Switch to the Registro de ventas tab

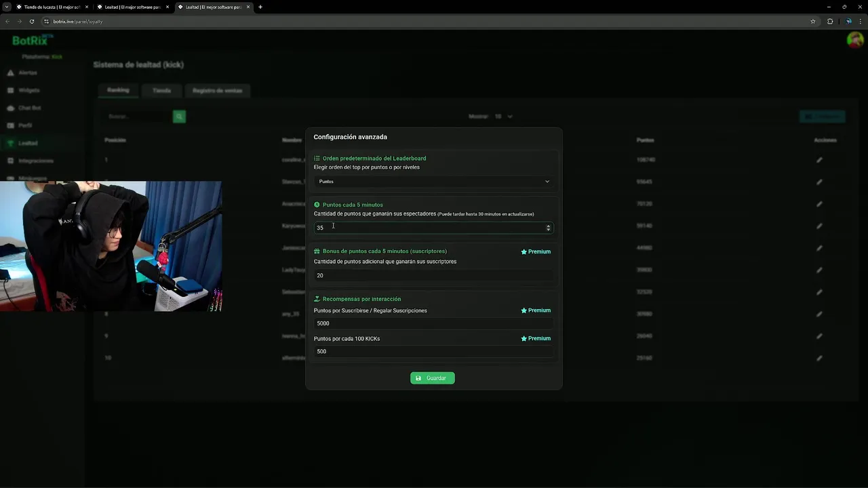217,90
